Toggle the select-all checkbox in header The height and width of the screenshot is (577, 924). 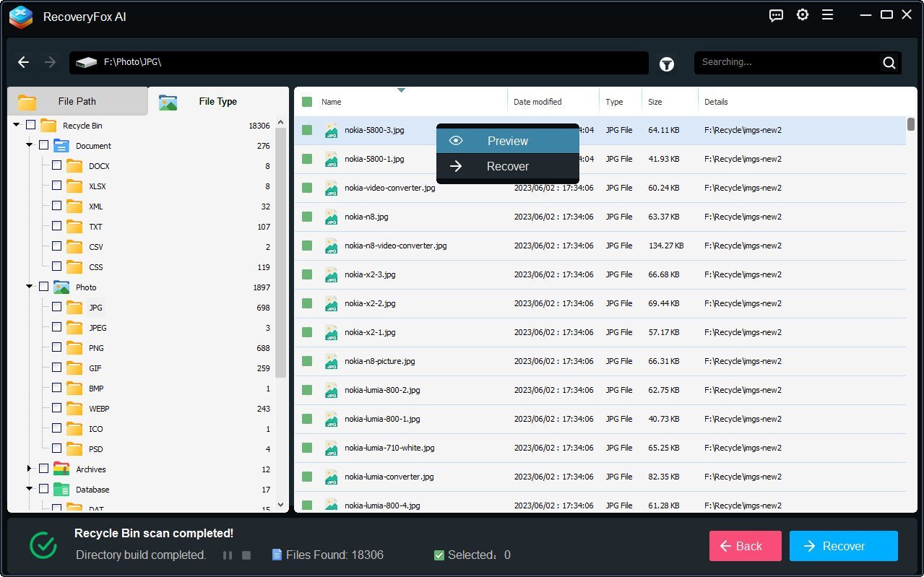(x=307, y=102)
